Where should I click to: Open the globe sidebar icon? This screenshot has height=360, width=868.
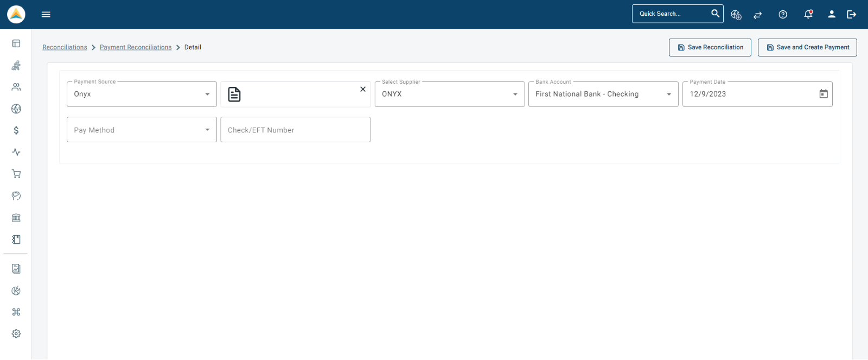click(x=16, y=109)
